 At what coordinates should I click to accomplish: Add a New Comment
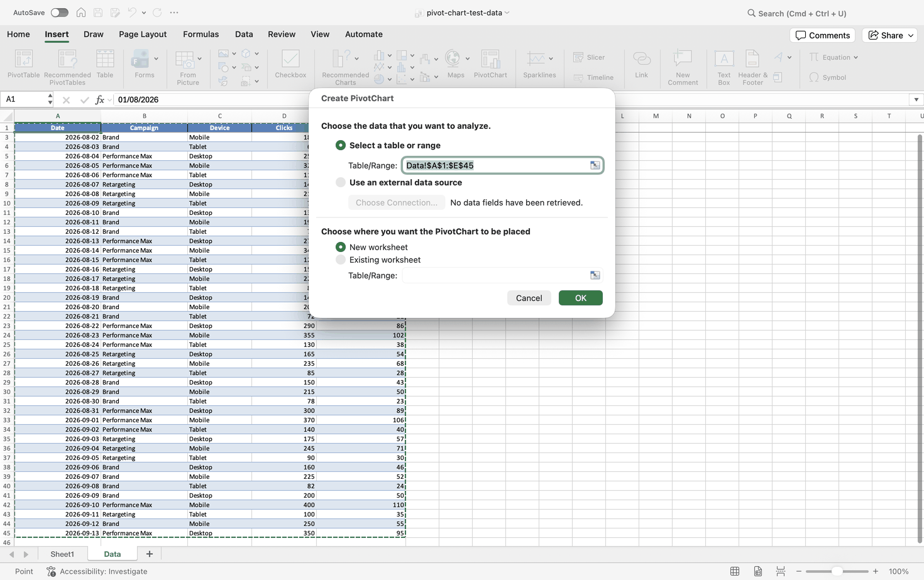click(683, 67)
